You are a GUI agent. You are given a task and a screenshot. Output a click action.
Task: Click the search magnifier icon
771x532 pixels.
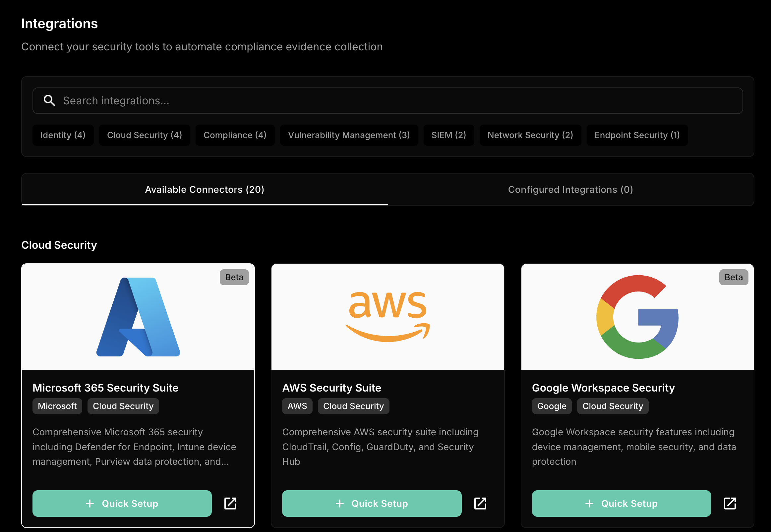pyautogui.click(x=49, y=100)
